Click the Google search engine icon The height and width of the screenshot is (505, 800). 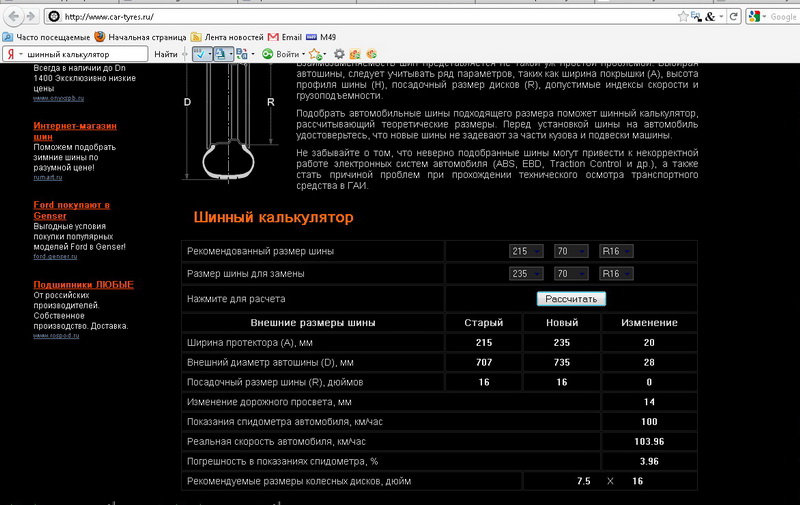pyautogui.click(x=754, y=16)
